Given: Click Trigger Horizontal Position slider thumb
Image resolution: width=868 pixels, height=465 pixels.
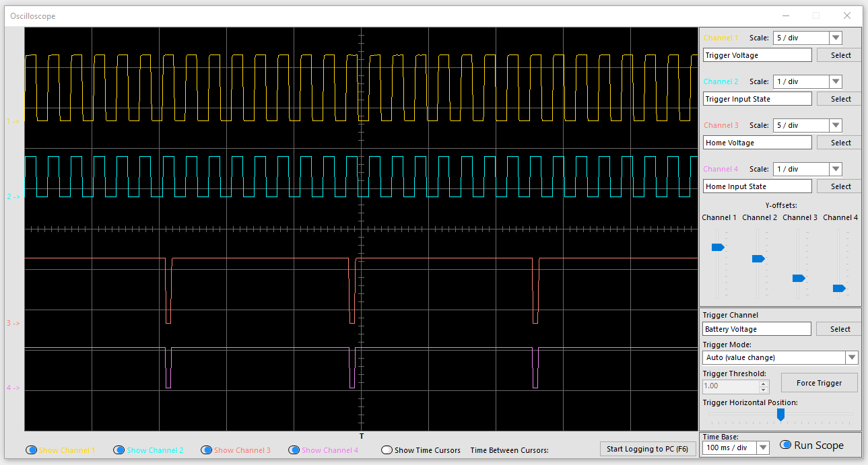Looking at the screenshot, I should [780, 415].
